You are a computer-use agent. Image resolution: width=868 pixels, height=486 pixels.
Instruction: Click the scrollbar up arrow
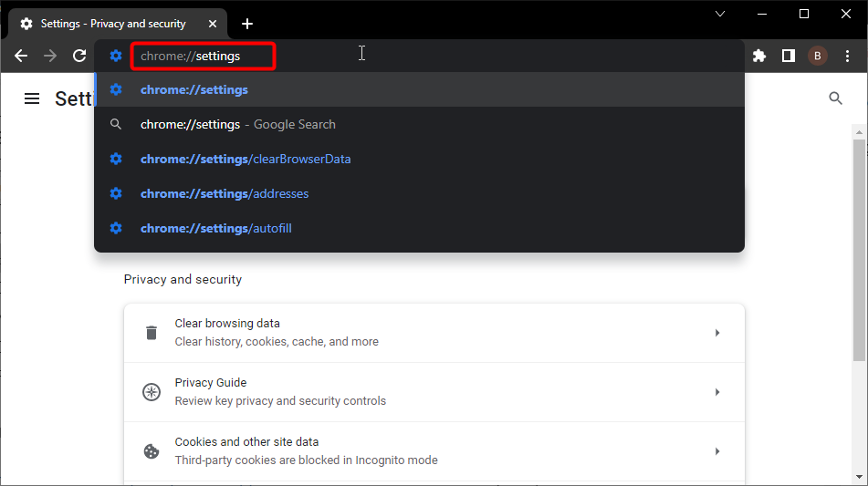point(859,131)
